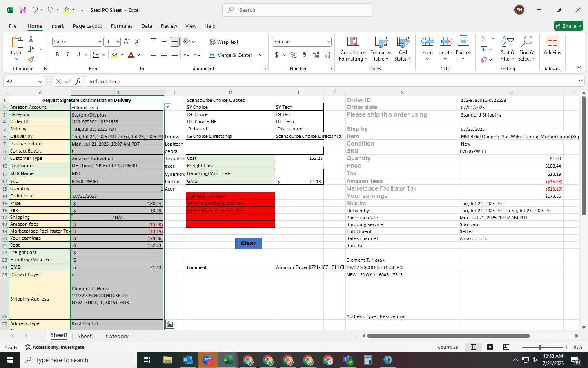The width and height of the screenshot is (588, 368).
Task: Open the File menu
Action: (x=13, y=26)
